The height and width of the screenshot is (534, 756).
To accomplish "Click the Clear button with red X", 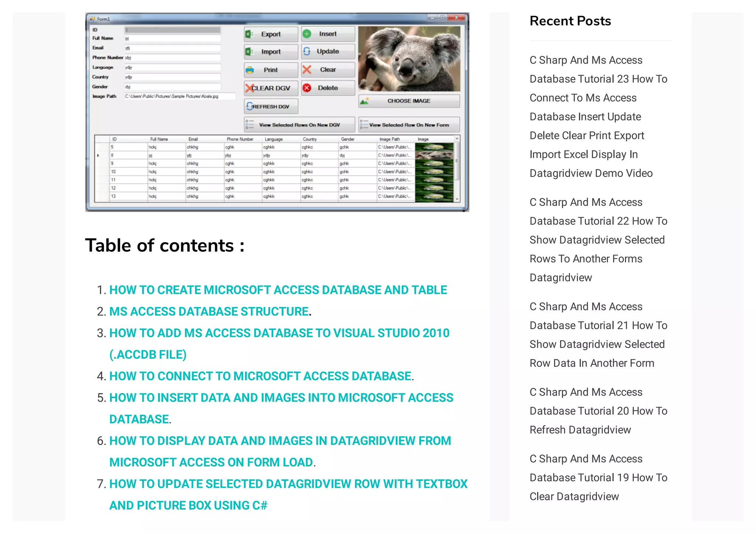I will click(x=328, y=70).
